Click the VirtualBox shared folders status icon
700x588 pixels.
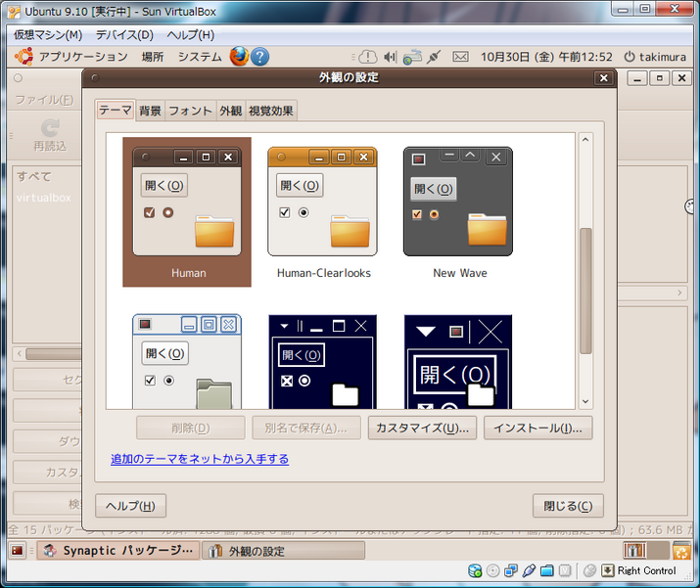pos(547,570)
